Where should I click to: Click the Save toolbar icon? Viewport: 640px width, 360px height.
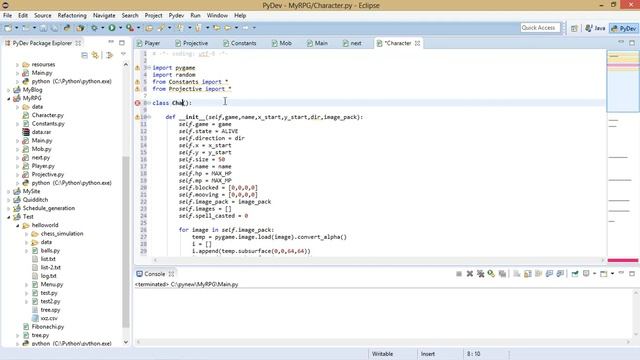(43, 28)
